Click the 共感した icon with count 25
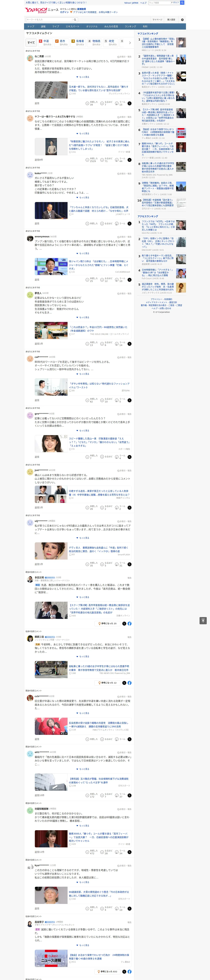 click(x=87, y=280)
